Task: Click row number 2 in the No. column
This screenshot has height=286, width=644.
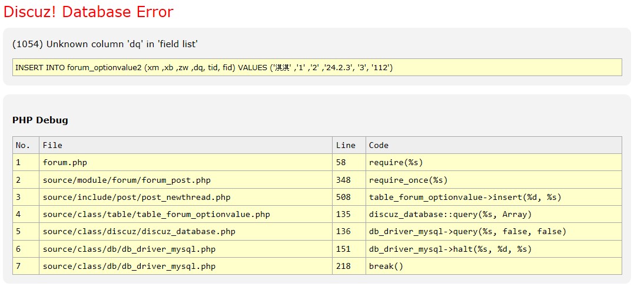Action: (26, 180)
